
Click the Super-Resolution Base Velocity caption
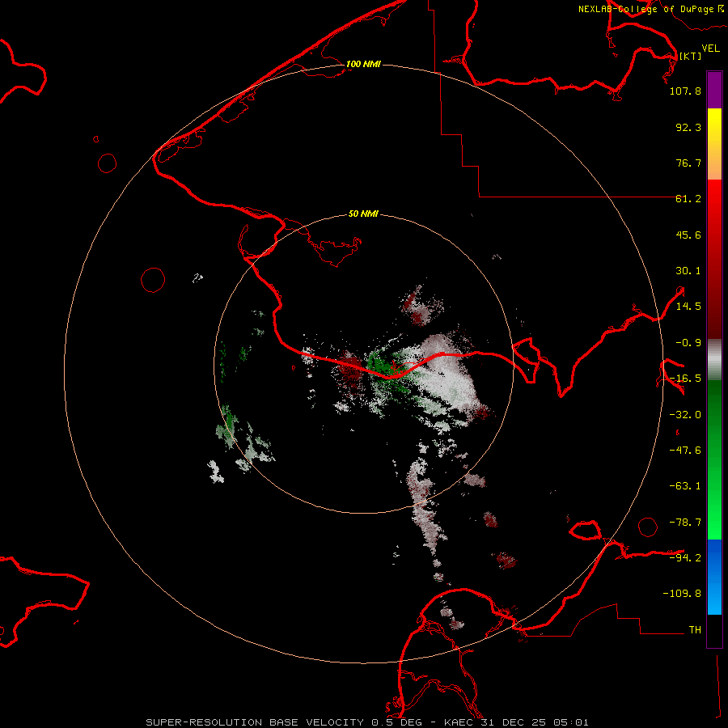point(367,722)
